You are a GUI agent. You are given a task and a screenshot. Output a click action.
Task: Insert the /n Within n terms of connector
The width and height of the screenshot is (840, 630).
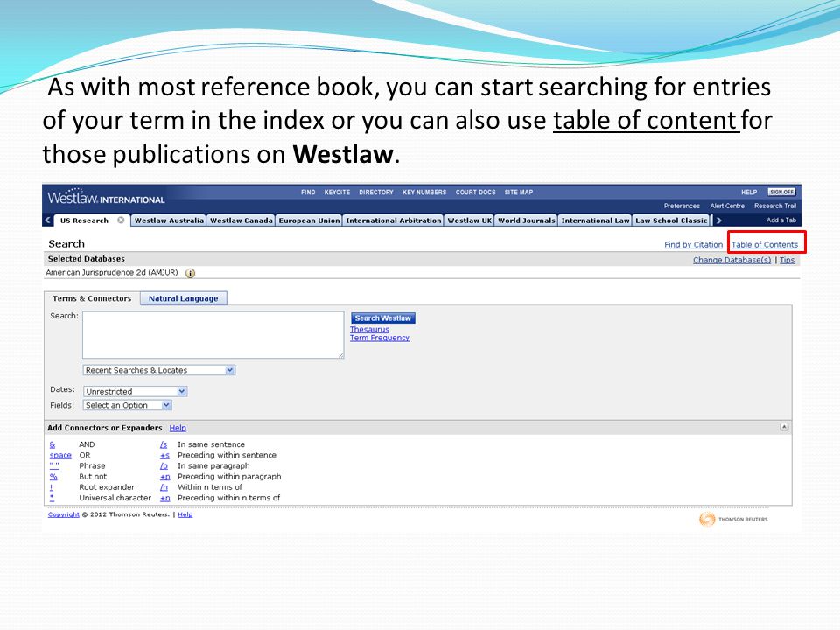point(164,487)
